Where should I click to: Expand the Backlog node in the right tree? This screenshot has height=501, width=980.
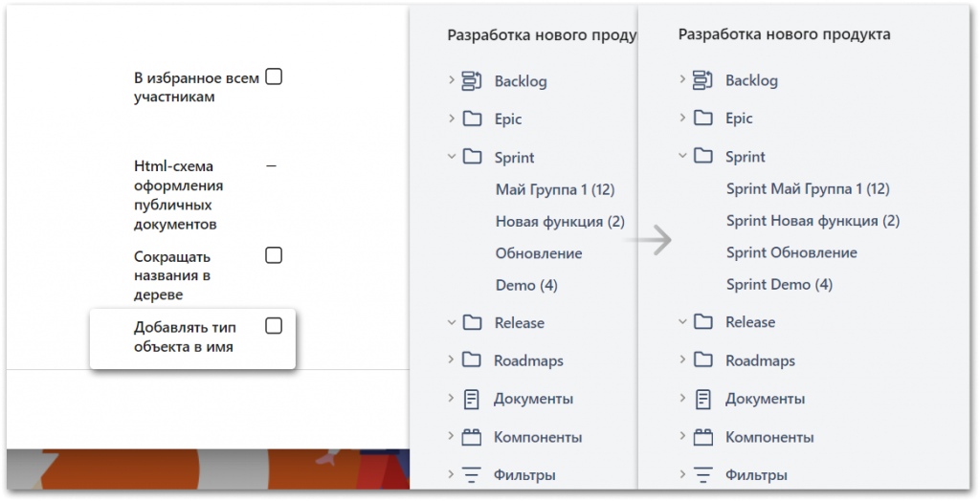tap(682, 80)
